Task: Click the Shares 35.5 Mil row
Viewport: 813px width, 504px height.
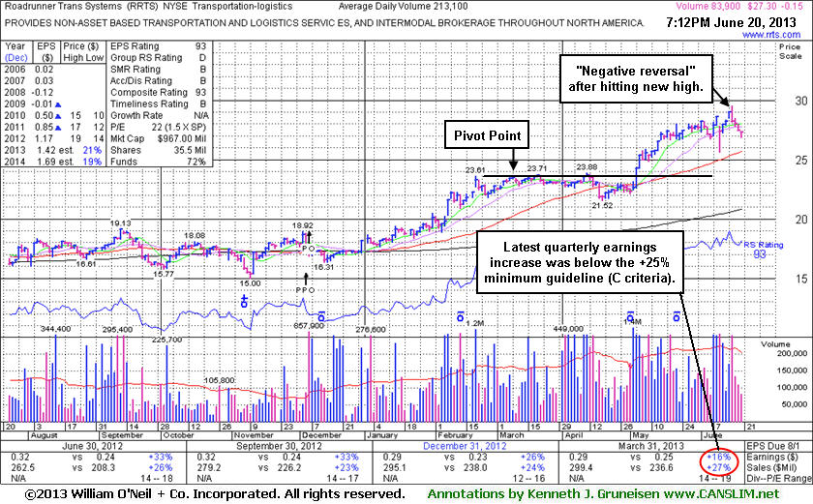Action: (x=158, y=150)
